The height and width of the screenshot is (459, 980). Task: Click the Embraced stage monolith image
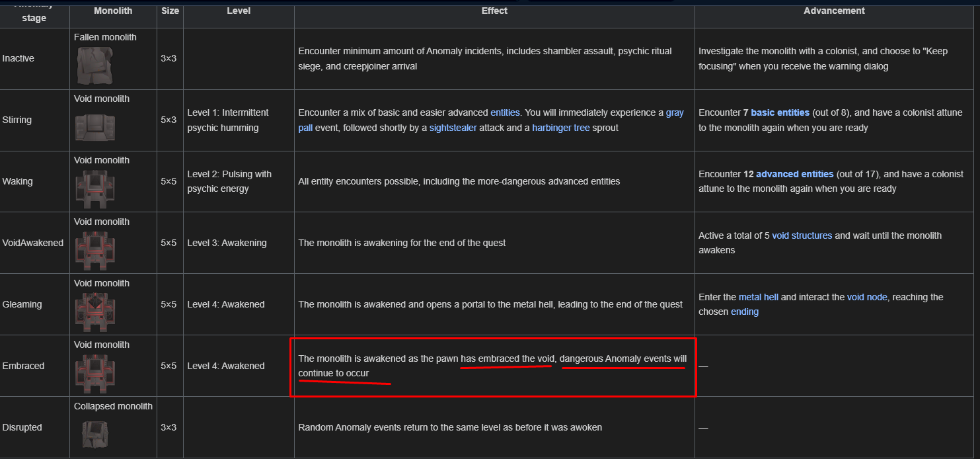tap(94, 373)
